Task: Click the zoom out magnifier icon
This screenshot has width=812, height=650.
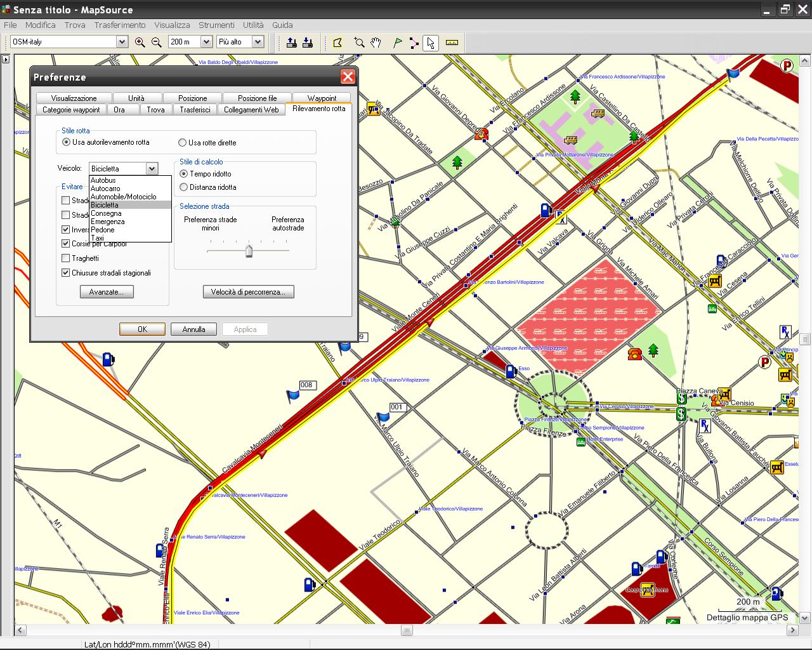Action: [x=157, y=42]
